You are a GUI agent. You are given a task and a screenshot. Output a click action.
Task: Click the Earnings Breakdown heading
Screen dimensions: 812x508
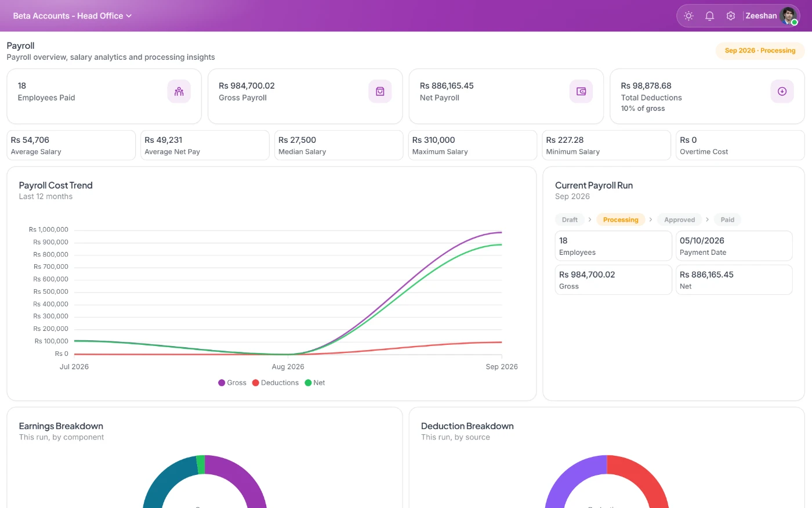pyautogui.click(x=61, y=426)
